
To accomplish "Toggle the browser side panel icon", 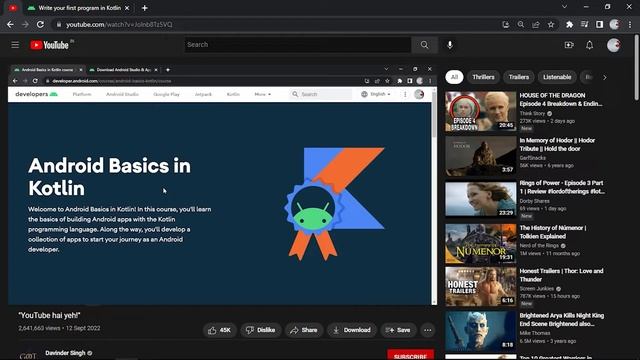I will click(599, 24).
